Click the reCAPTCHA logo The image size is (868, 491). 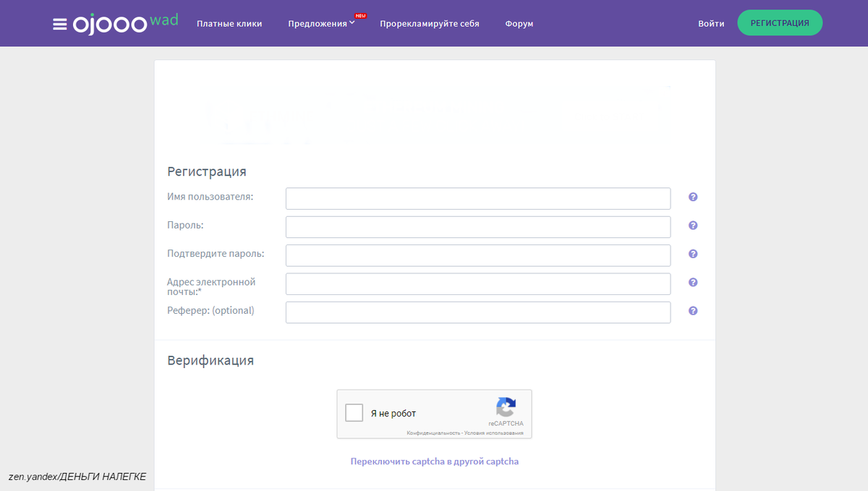tap(506, 407)
